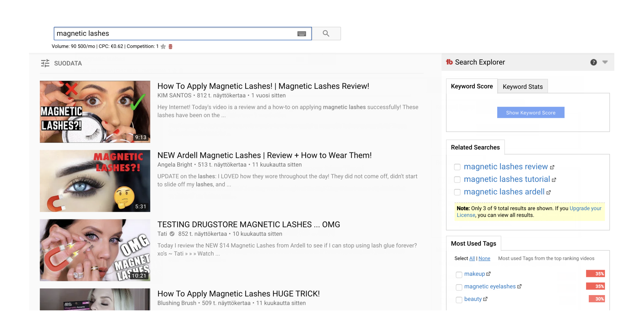Tick the magnetic eyelashes tag checkbox
Image resolution: width=644 pixels, height=336 pixels.
click(x=459, y=287)
